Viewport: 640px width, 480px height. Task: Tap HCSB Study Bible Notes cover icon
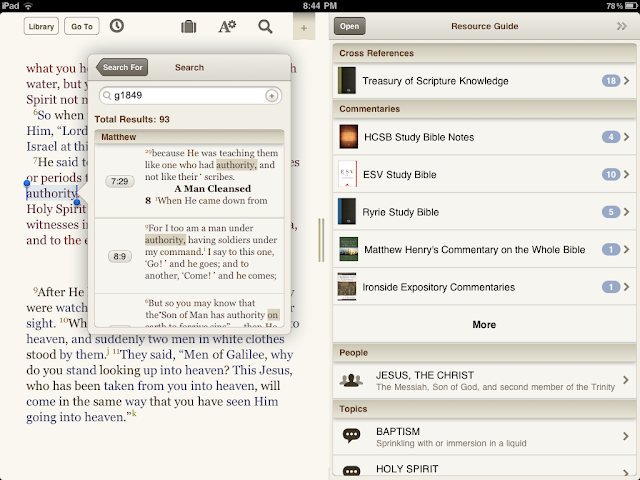coord(349,137)
